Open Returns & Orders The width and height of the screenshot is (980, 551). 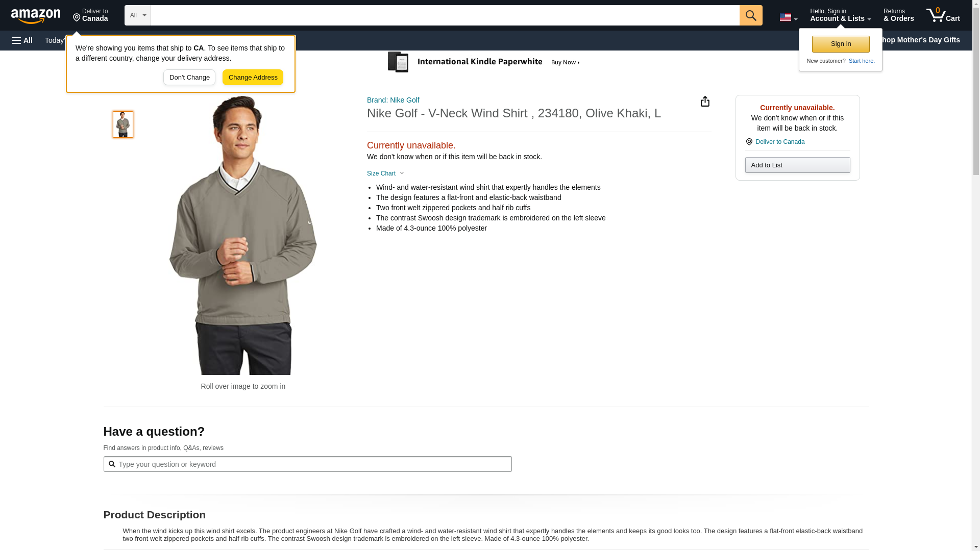[x=898, y=15]
